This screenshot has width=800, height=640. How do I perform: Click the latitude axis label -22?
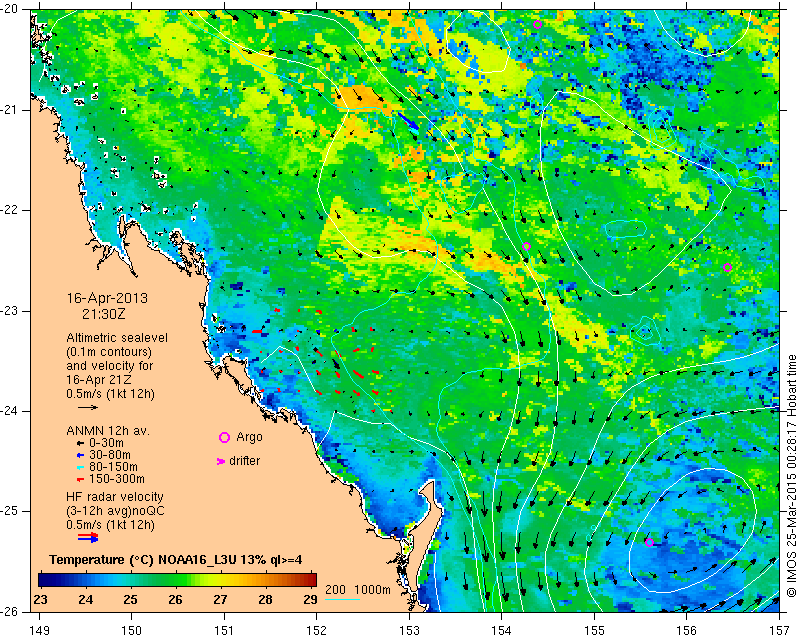coord(11,210)
